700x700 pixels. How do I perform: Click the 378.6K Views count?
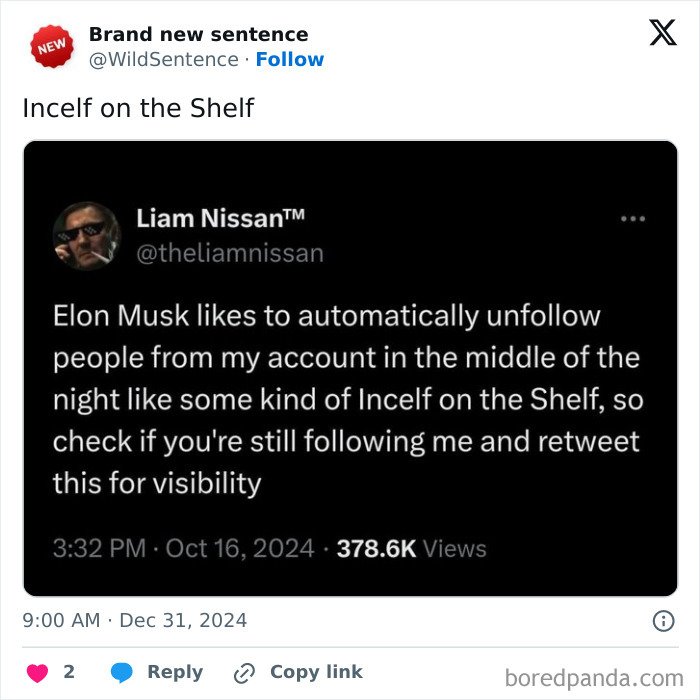tap(411, 549)
